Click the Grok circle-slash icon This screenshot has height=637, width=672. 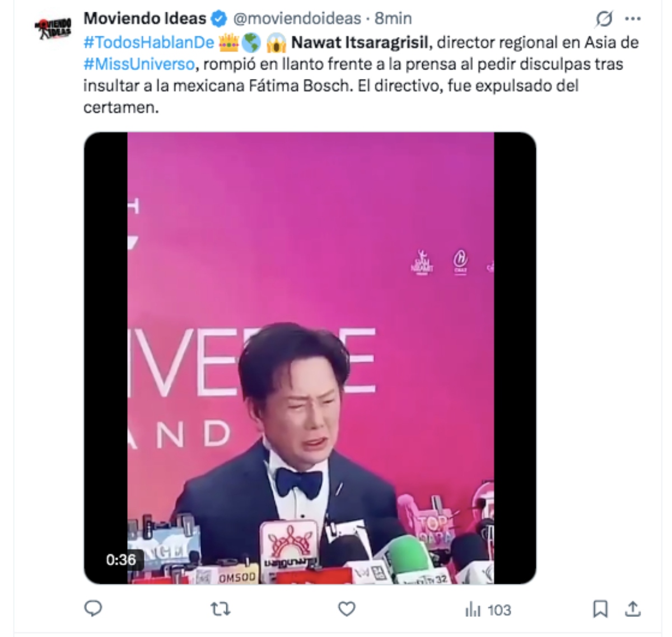(x=604, y=19)
